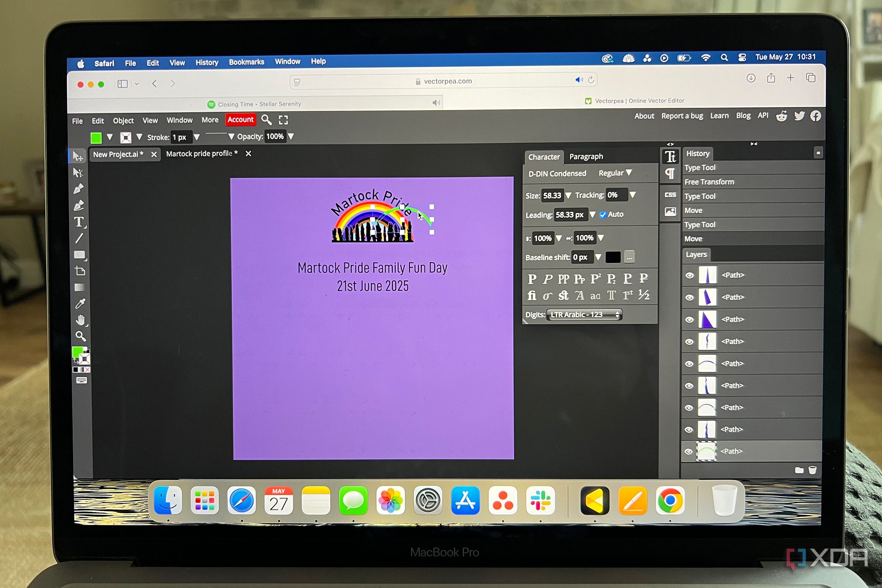Hide the bottom selected Path layer
Image resolution: width=882 pixels, height=588 pixels.
coord(688,451)
